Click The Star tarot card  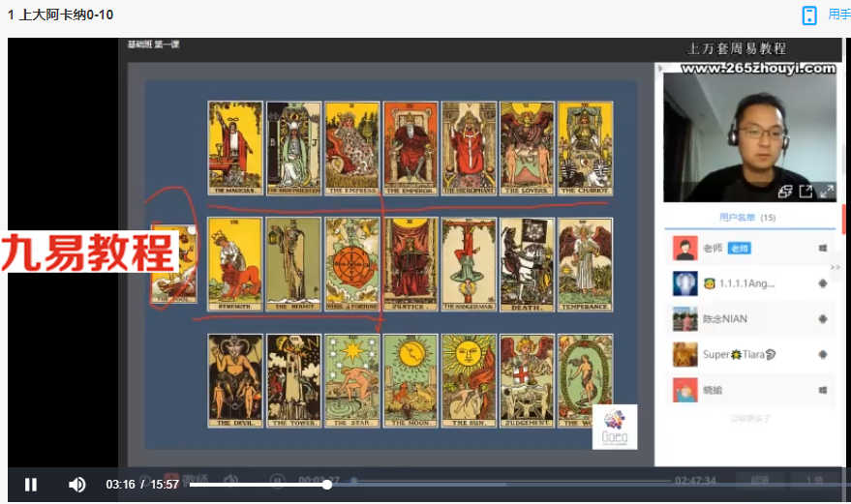pos(352,381)
